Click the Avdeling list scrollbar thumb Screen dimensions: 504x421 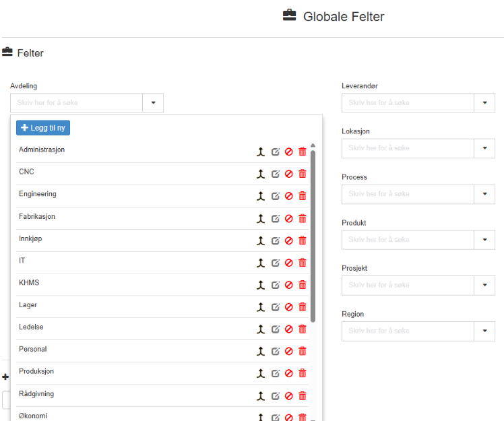(x=313, y=236)
